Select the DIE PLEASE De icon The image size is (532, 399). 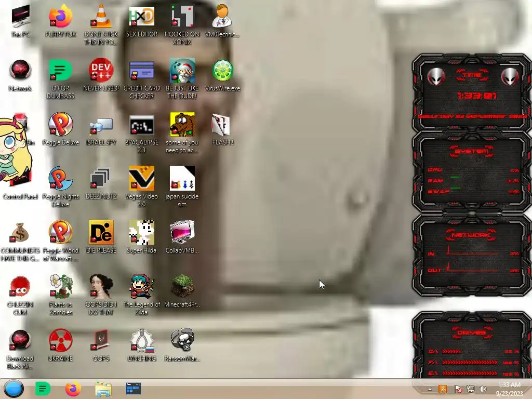(x=101, y=237)
